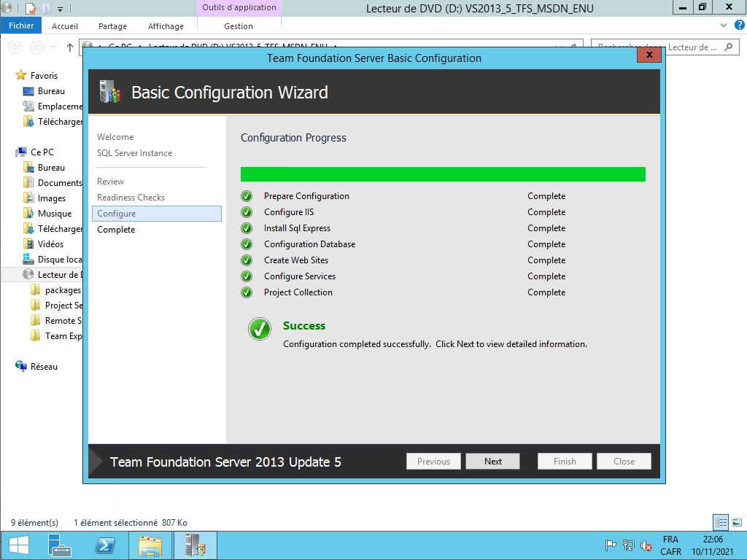The image size is (747, 560).
Task: Click the Team Foundation Server taskbar icon
Action: click(x=195, y=545)
